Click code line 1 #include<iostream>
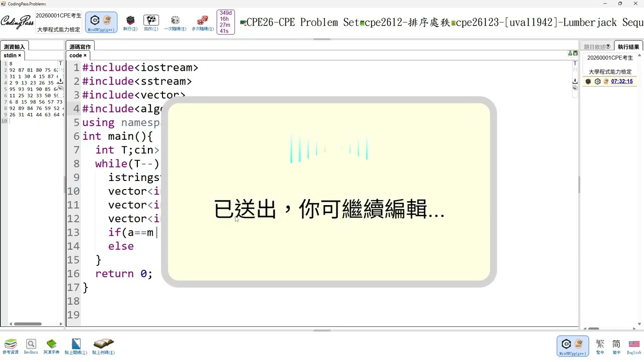The height and width of the screenshot is (362, 644). pos(140,67)
